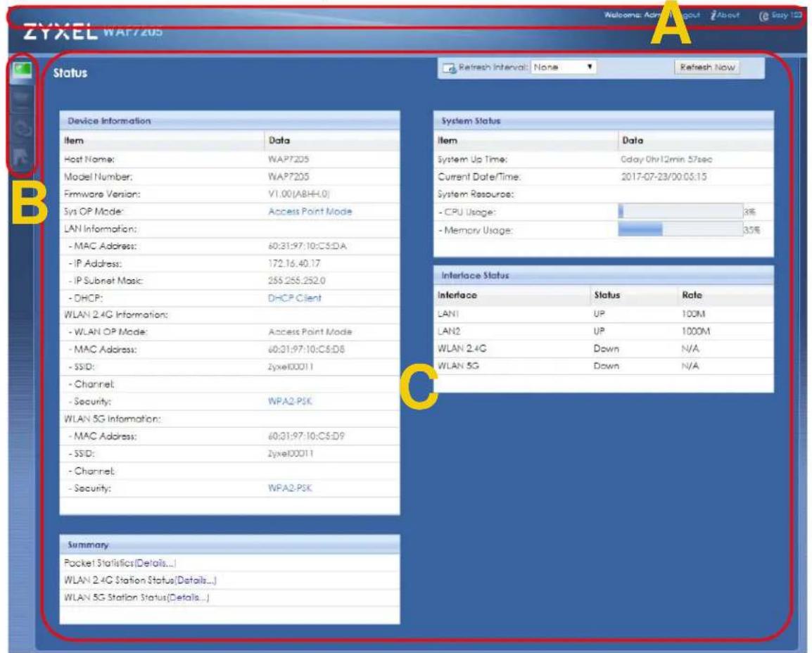The height and width of the screenshot is (653, 812).
Task: Click the WLAN 2.4G interface row
Action: [x=604, y=348]
